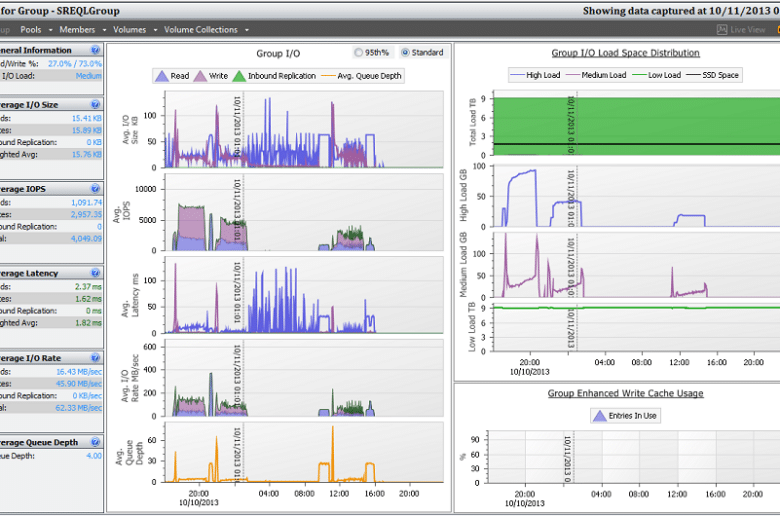Click the Entries In Use percentage chart
The image size is (780, 516).
634,457
